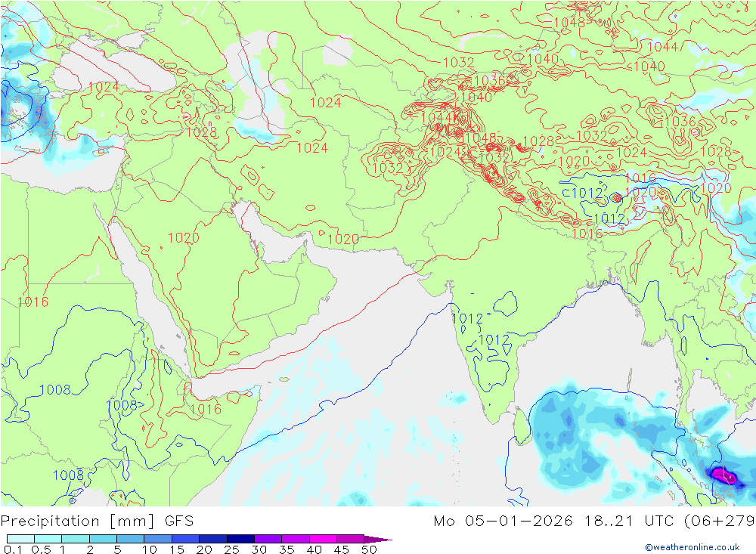Click the legend scale value '0.1'
This screenshot has width=756, height=554.
[13, 549]
